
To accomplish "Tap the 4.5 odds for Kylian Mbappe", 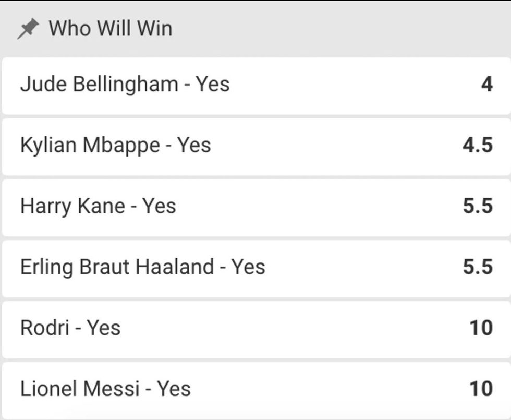I will click(x=477, y=145).
